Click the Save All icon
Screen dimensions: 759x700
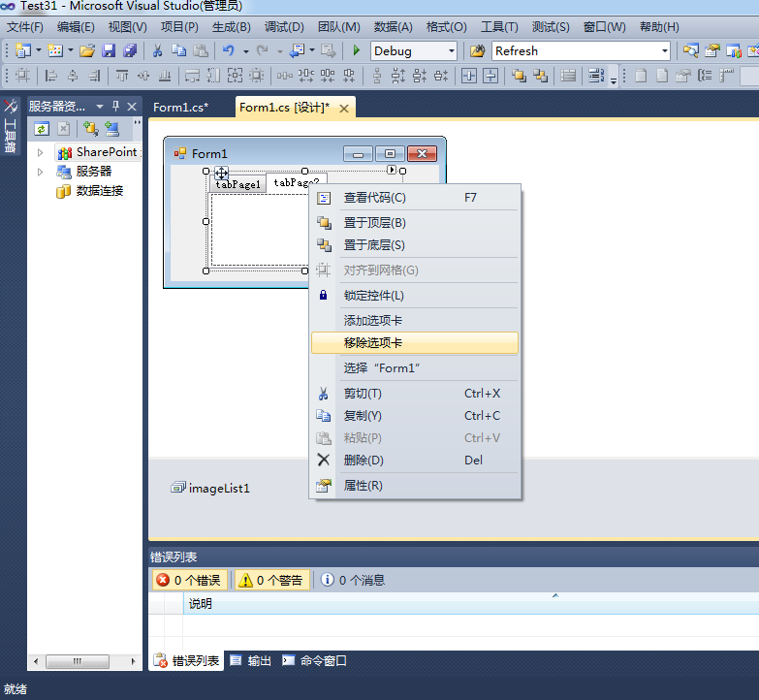coord(130,50)
